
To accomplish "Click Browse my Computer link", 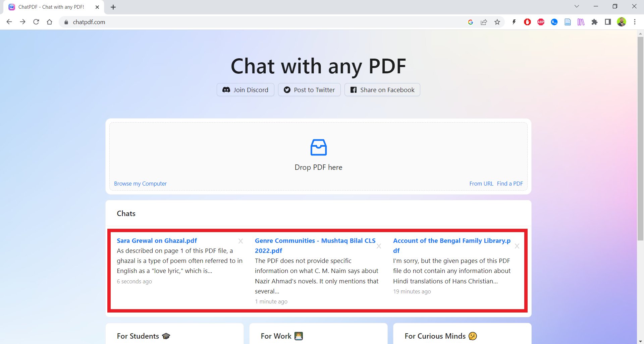I will point(140,184).
